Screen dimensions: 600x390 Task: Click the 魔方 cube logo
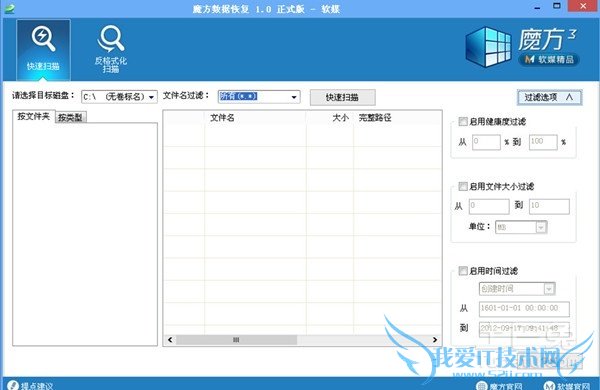click(x=488, y=47)
